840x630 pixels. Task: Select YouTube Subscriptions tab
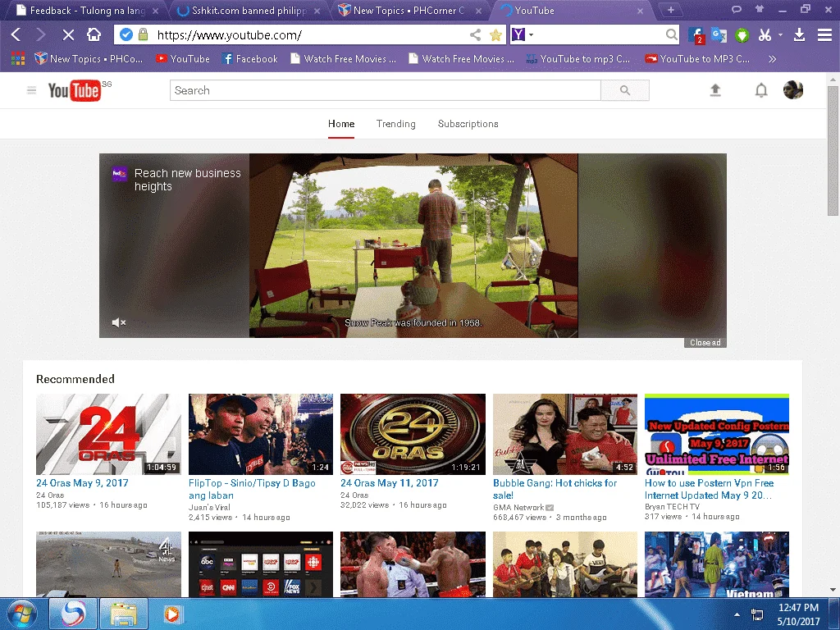click(x=468, y=124)
